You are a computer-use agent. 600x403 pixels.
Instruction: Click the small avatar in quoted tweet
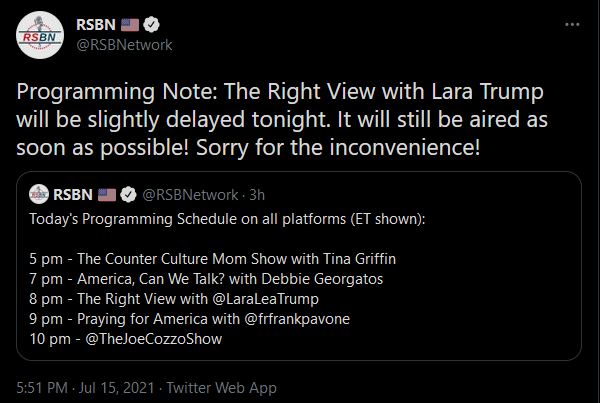pos(39,194)
